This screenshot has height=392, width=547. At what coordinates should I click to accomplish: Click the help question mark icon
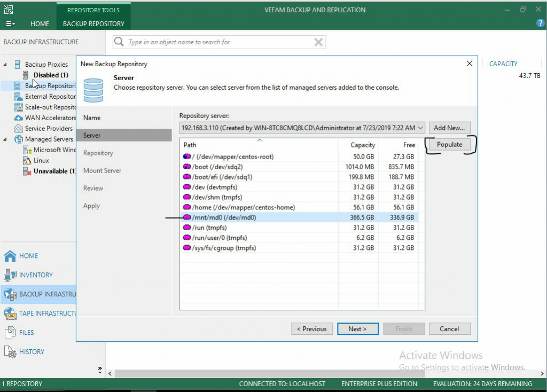tap(540, 23)
